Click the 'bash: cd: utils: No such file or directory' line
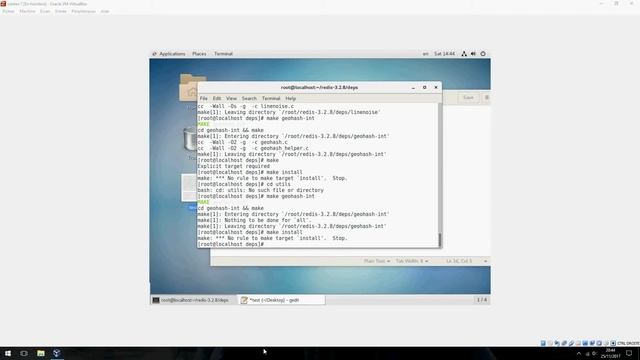The image size is (640, 360). pos(260,190)
